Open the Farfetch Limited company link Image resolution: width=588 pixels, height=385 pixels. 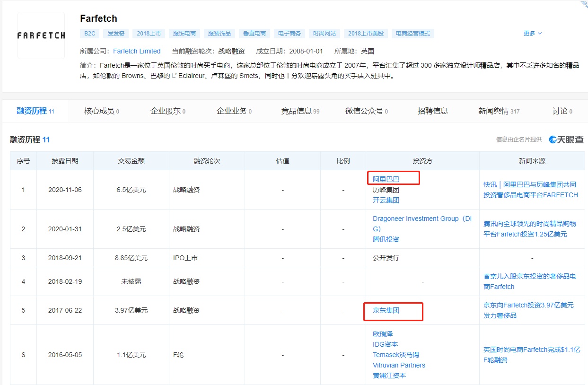click(137, 51)
